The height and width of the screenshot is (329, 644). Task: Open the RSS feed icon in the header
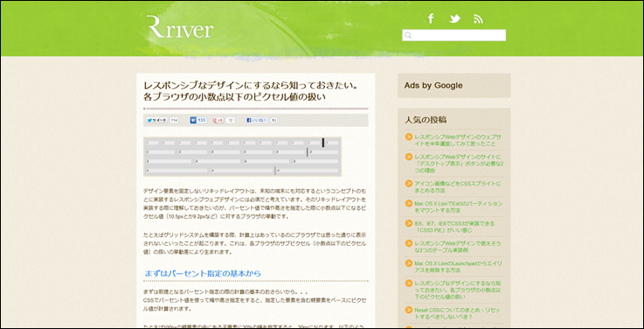(x=478, y=19)
